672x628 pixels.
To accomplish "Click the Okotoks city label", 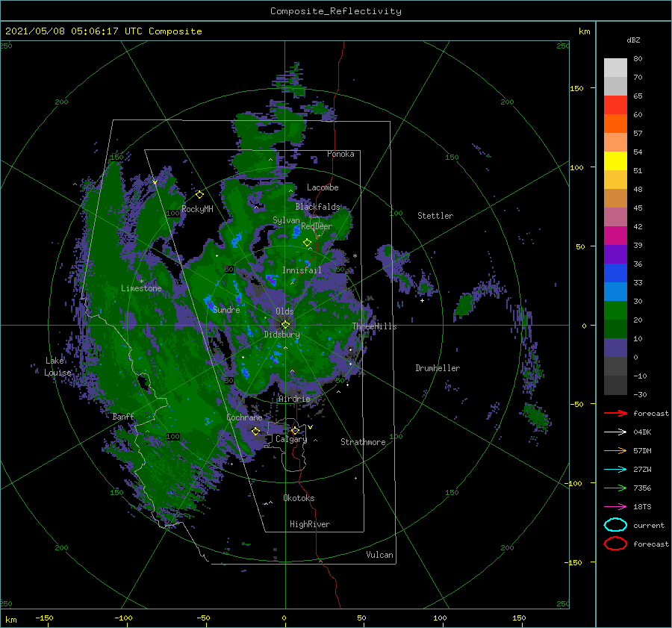I will (299, 498).
